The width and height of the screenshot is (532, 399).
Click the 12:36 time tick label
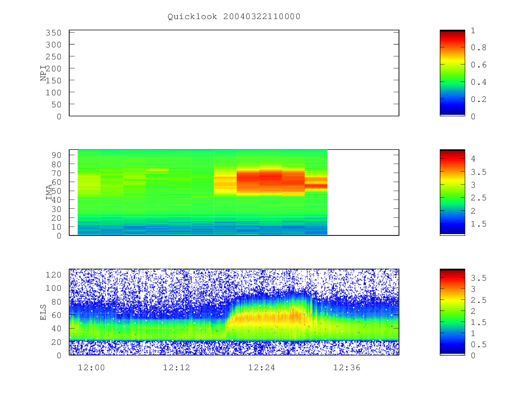click(x=347, y=368)
